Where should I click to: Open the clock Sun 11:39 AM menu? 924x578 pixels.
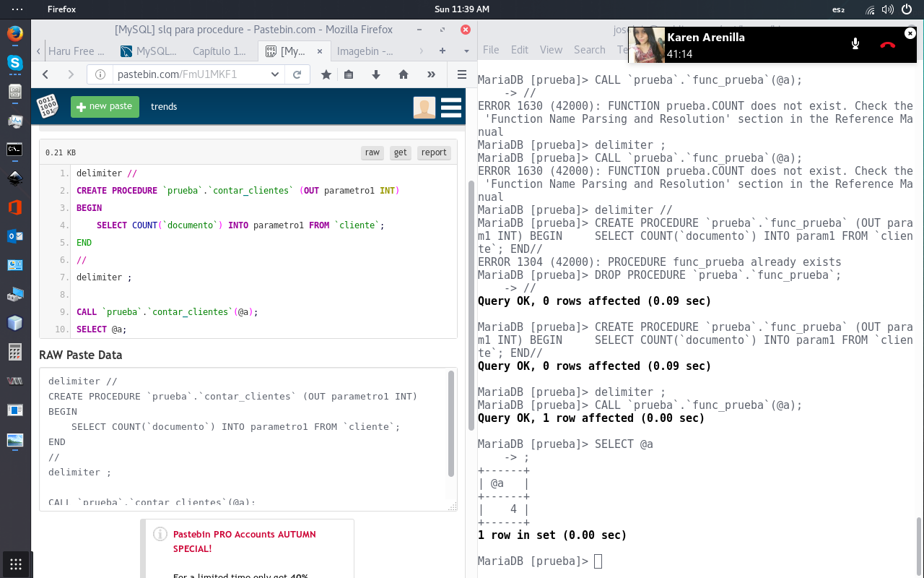coord(462,9)
